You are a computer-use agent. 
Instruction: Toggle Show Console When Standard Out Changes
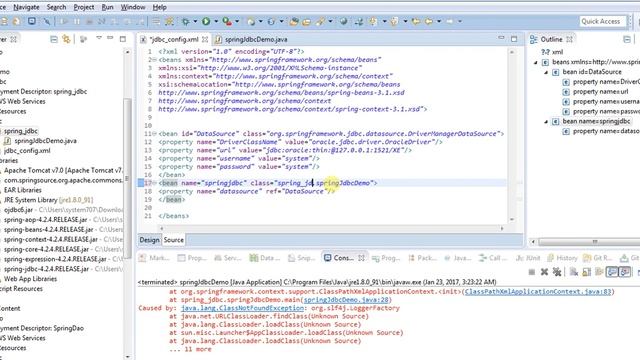click(x=611, y=272)
